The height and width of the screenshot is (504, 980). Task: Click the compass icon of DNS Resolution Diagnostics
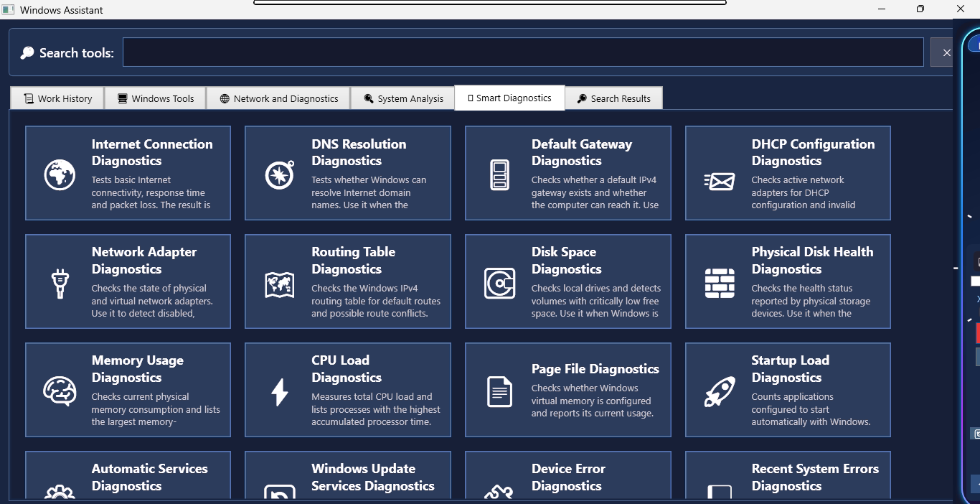point(280,175)
